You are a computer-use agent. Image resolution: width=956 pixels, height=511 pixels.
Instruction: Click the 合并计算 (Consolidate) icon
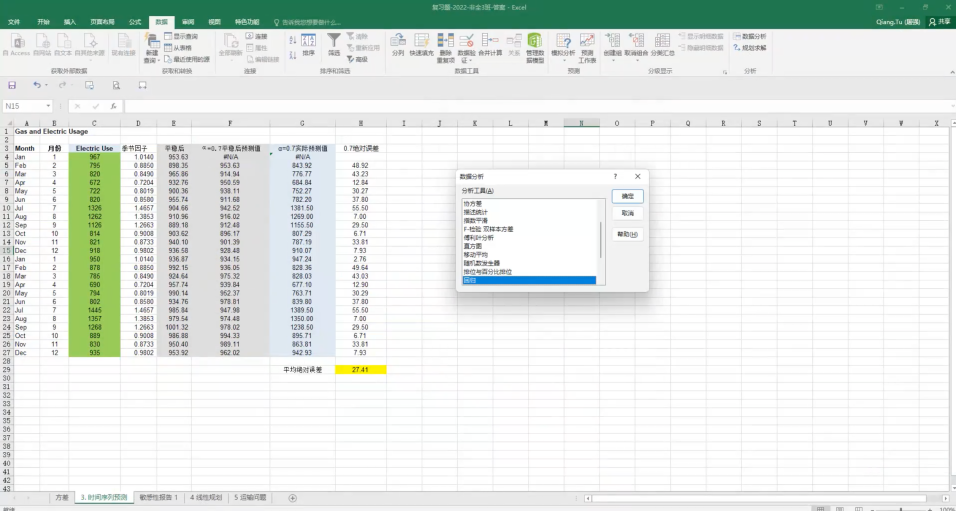pyautogui.click(x=490, y=43)
